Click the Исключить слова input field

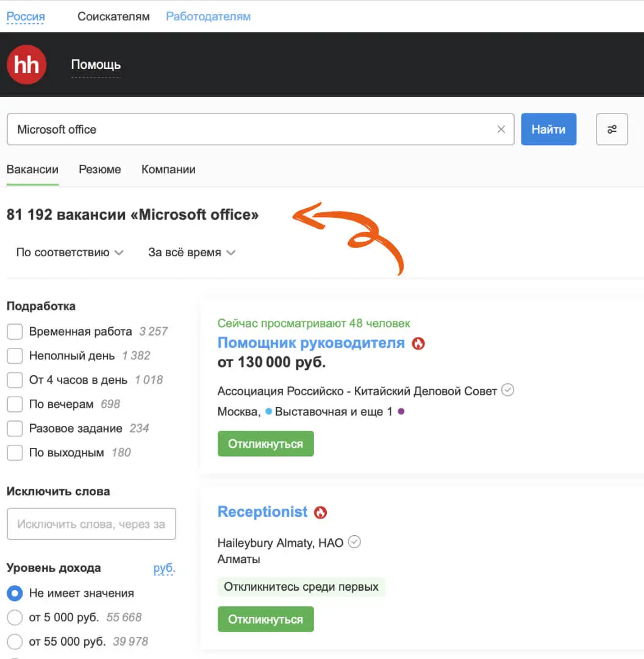pos(91,524)
